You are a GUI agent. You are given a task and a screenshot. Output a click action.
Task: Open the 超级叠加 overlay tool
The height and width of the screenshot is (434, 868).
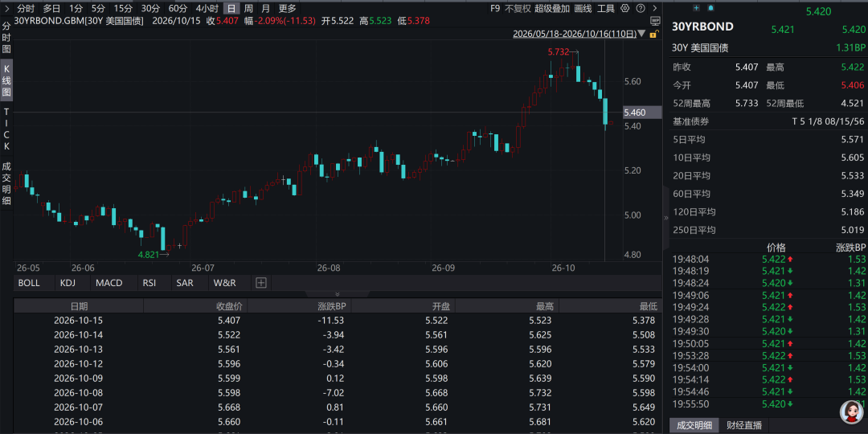tap(552, 8)
